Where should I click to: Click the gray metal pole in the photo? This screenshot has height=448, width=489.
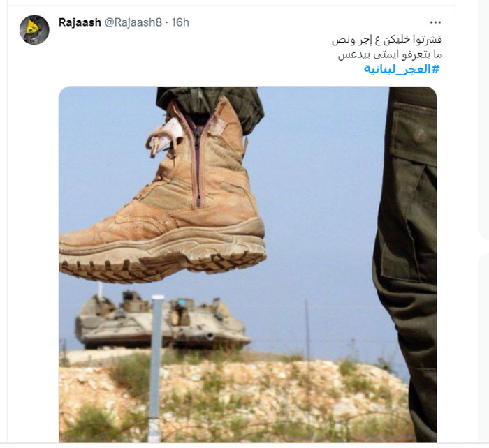point(155,368)
